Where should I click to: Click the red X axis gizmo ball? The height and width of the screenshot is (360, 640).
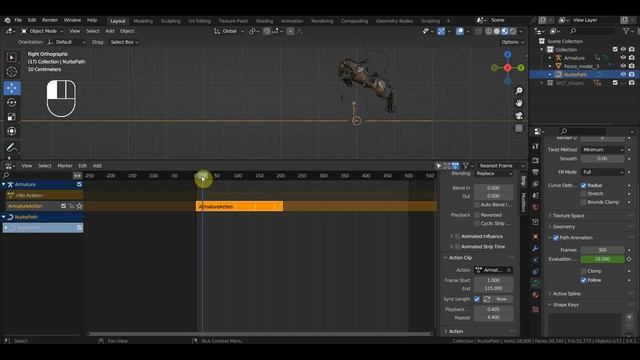pos(507,68)
